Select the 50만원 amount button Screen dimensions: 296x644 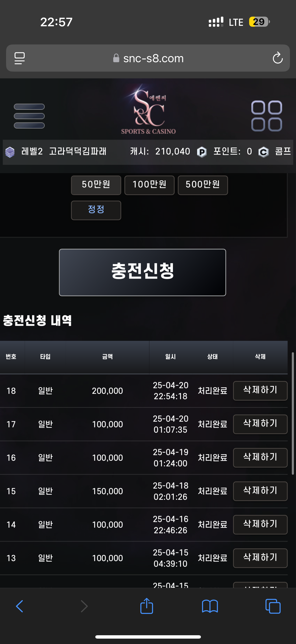coord(96,185)
